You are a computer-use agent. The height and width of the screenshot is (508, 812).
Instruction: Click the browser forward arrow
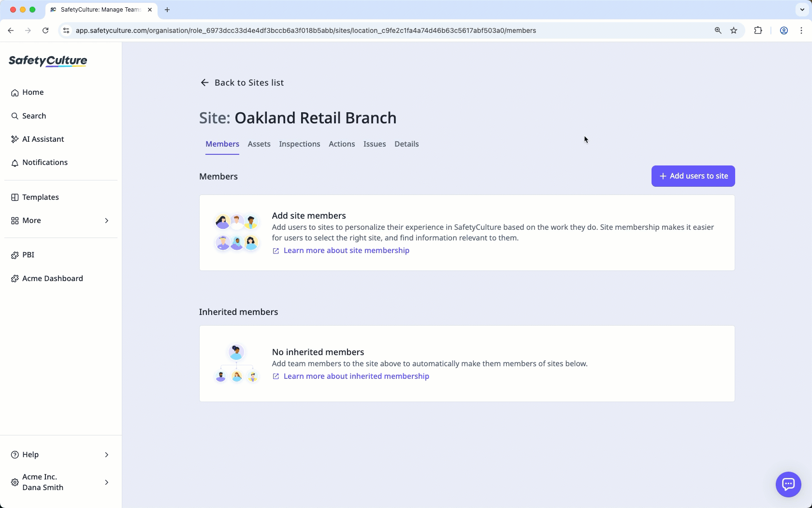point(28,30)
